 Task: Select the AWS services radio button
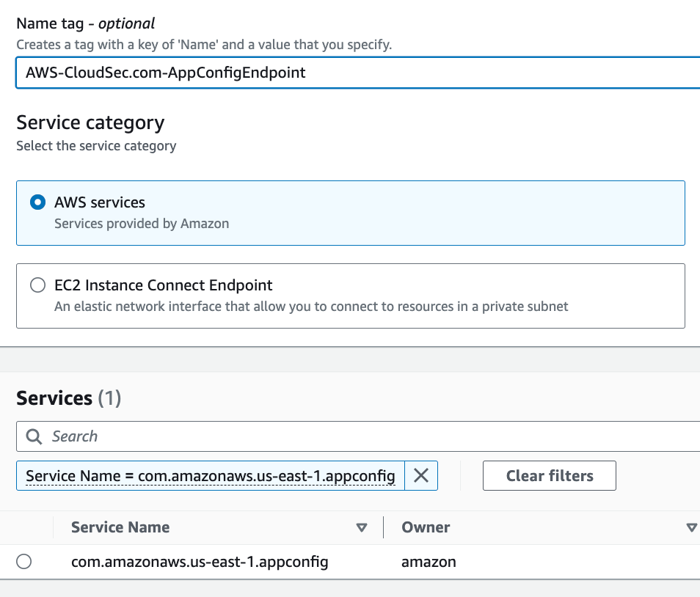pos(37,202)
